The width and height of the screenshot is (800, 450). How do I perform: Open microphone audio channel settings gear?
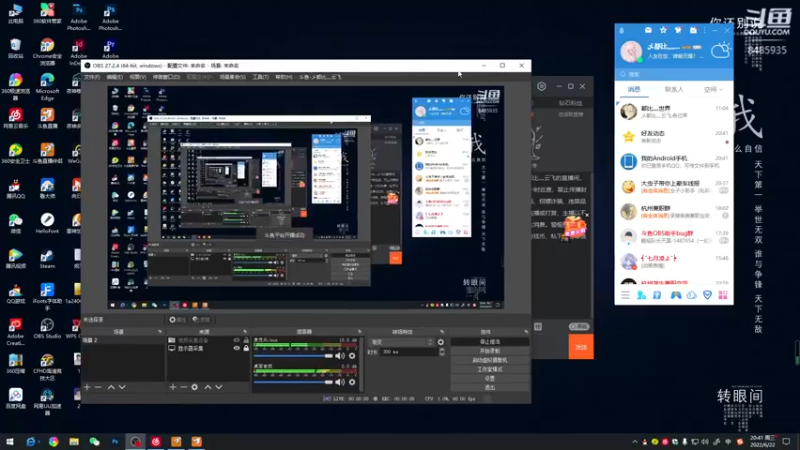click(352, 356)
